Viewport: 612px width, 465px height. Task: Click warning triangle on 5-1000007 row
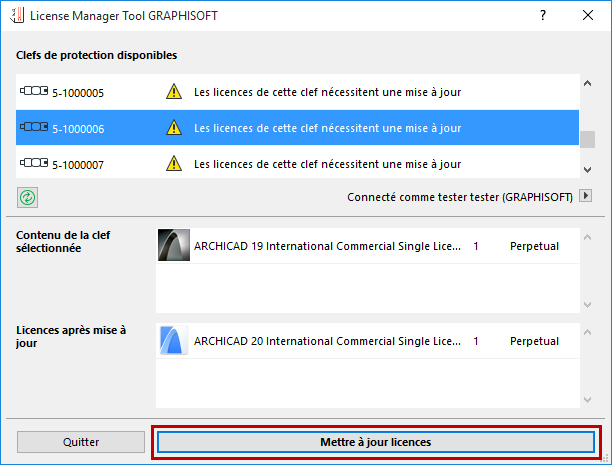click(174, 164)
